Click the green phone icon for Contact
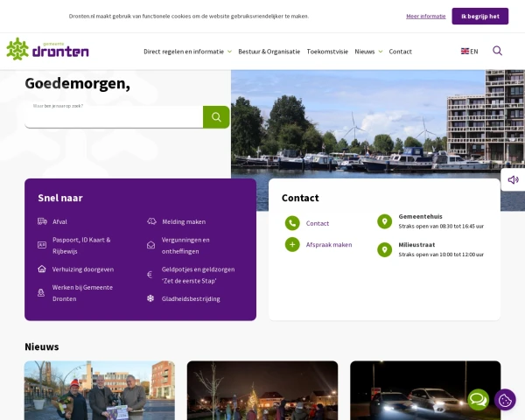Screen dimensions: 525x420 292,223
